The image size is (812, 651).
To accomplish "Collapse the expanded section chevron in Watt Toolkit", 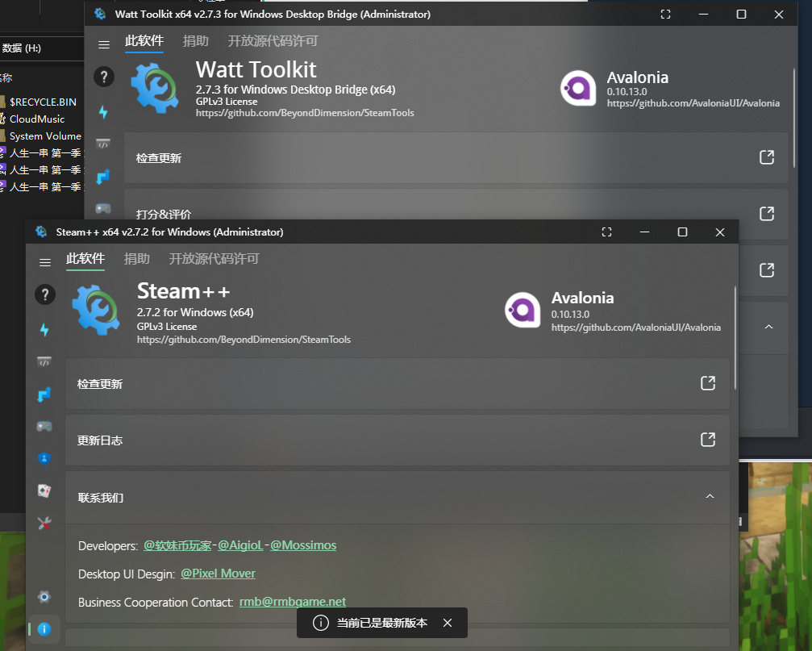I will click(x=769, y=327).
